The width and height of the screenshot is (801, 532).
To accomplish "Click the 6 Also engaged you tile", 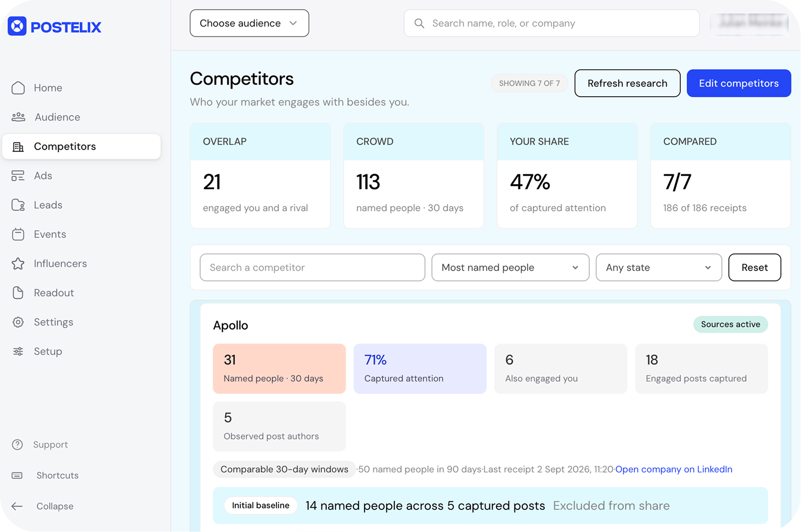I will click(561, 369).
